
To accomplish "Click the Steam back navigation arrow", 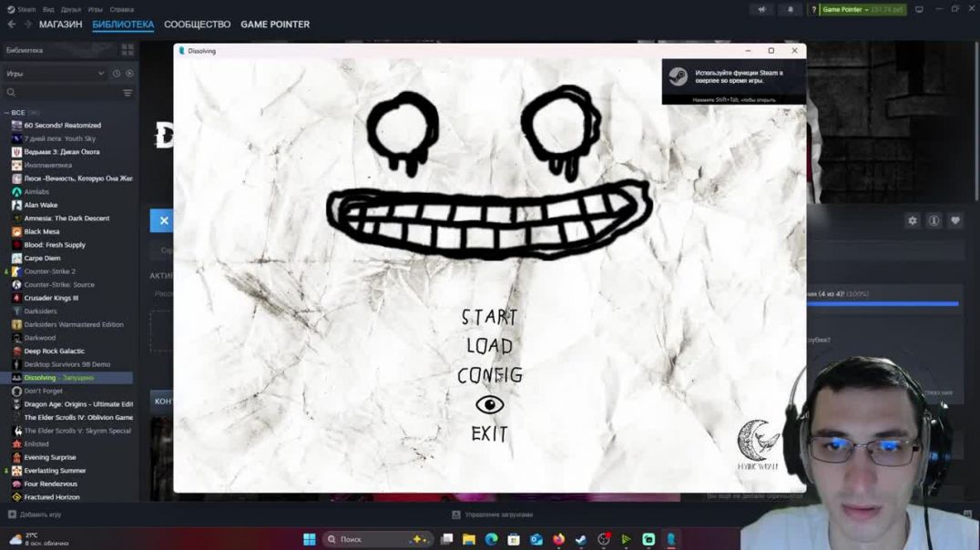I will pos(12,25).
